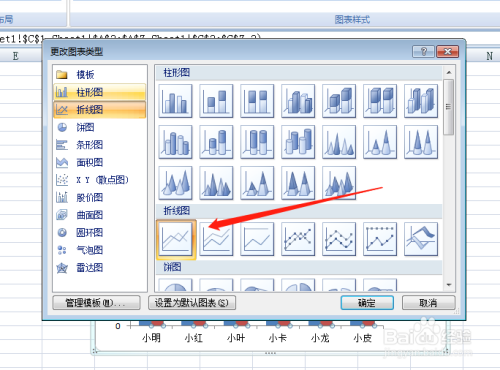Screen dimensions: 500x370
Task: Click column E header in spreadsheet
Action: (16, 56)
